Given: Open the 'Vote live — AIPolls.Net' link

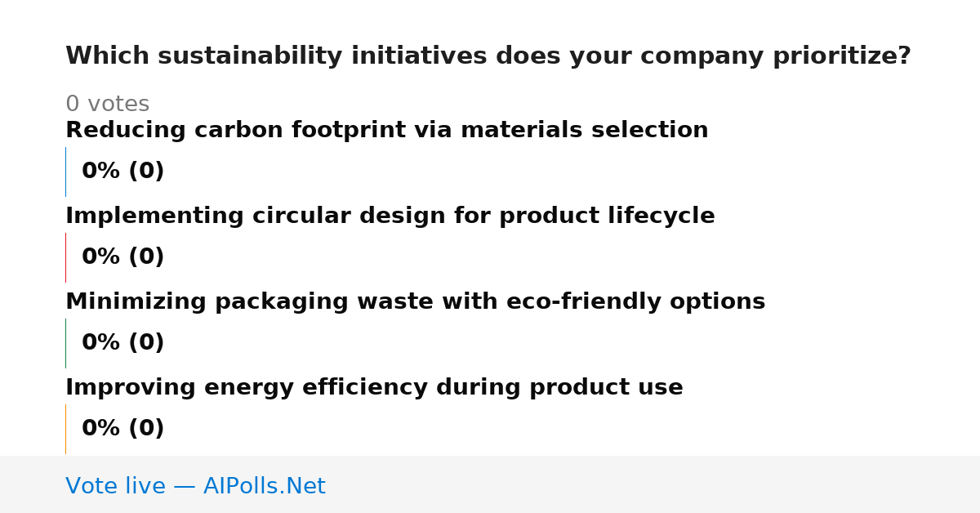Looking at the screenshot, I should click(195, 486).
